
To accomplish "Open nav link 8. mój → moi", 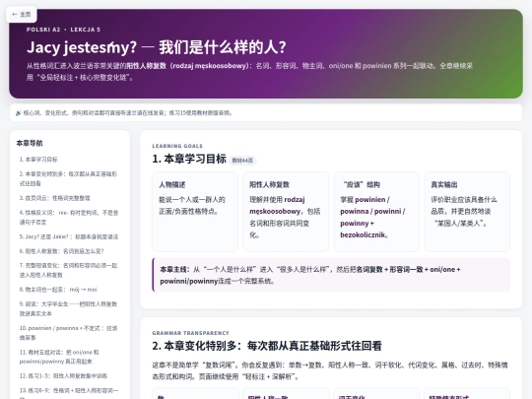I will [x=58, y=290].
